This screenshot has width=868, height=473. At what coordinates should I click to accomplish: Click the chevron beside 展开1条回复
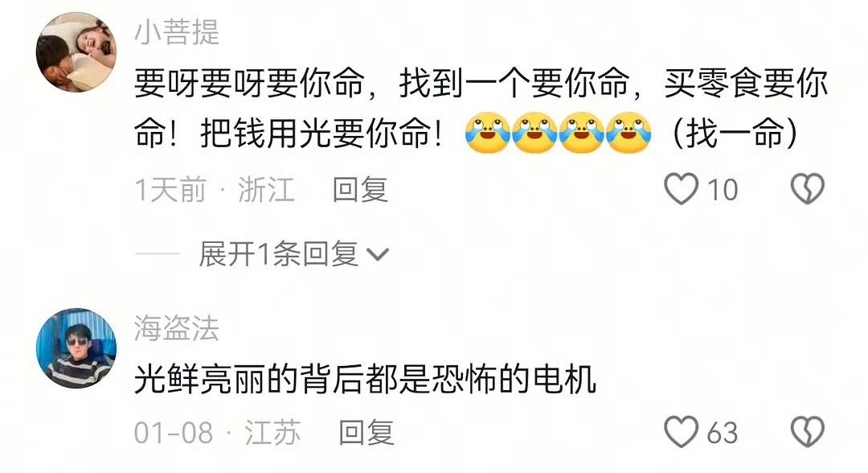378,255
